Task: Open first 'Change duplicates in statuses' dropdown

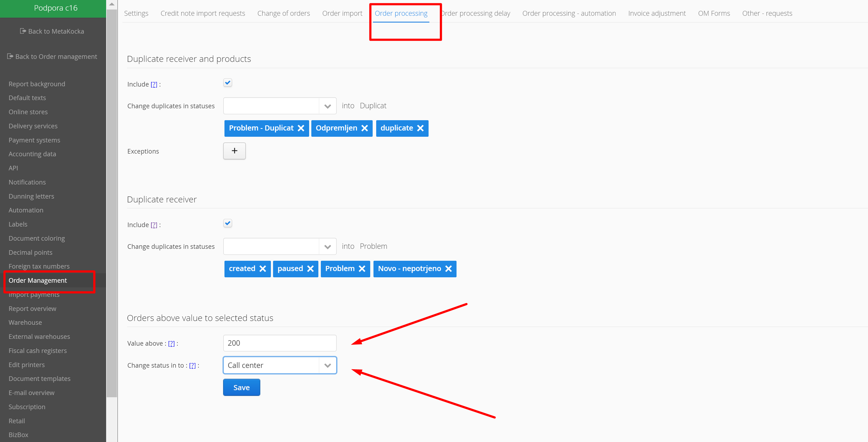Action: click(327, 106)
